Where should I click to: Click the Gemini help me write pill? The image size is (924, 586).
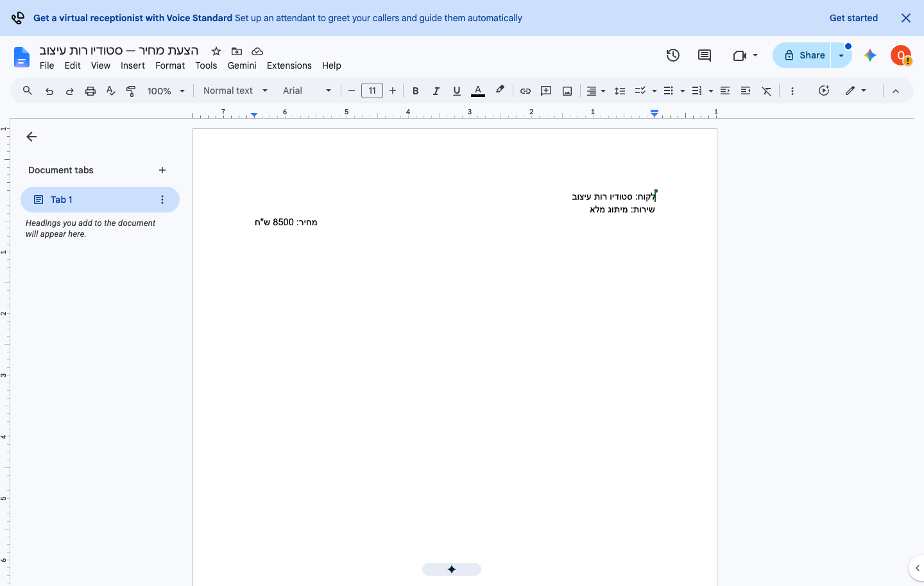pyautogui.click(x=452, y=569)
